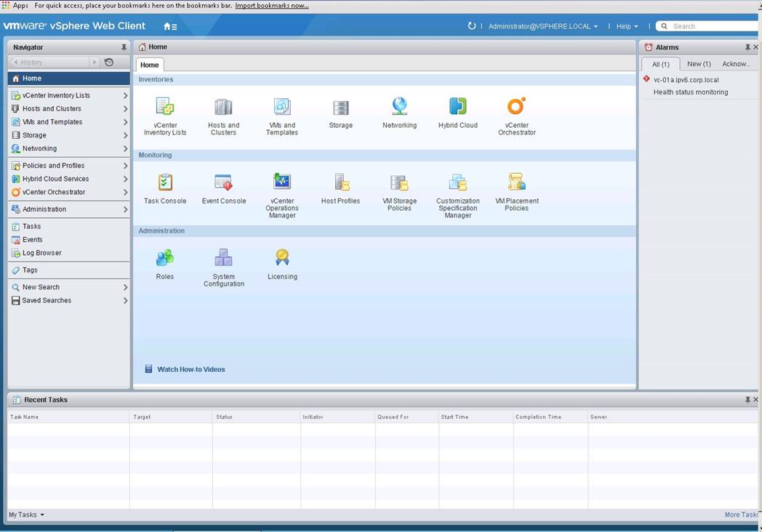
Task: Select Home in the Navigator
Action: [69, 78]
